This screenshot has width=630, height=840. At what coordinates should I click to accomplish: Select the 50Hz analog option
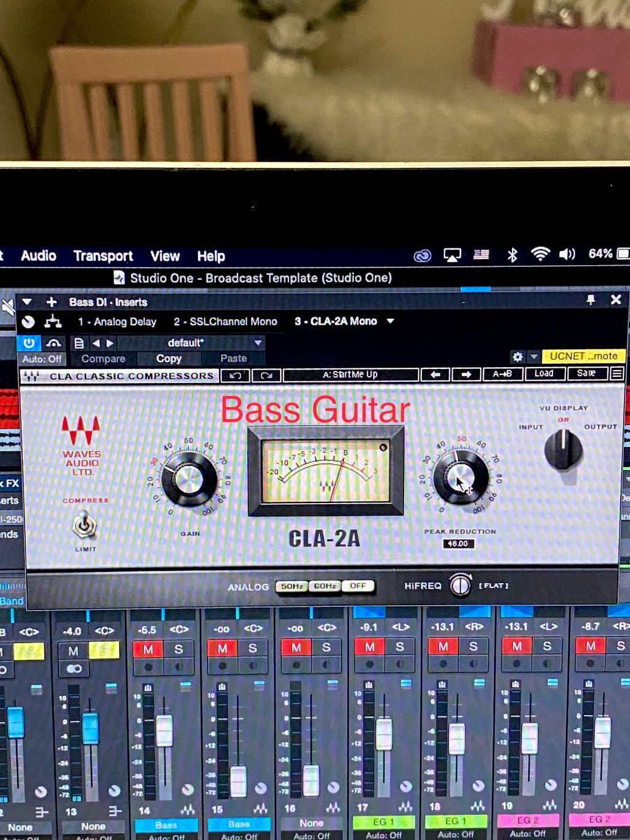(292, 586)
